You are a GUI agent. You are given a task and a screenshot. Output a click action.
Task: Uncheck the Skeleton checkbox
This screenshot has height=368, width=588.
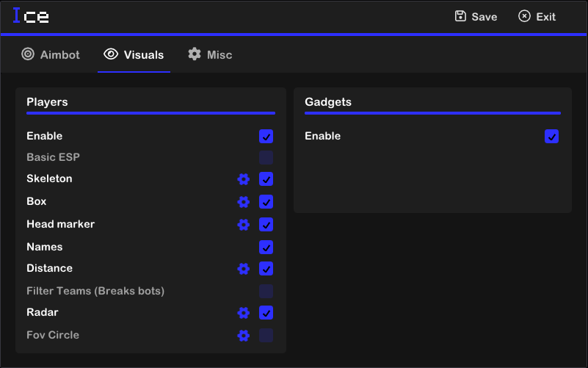tap(266, 179)
